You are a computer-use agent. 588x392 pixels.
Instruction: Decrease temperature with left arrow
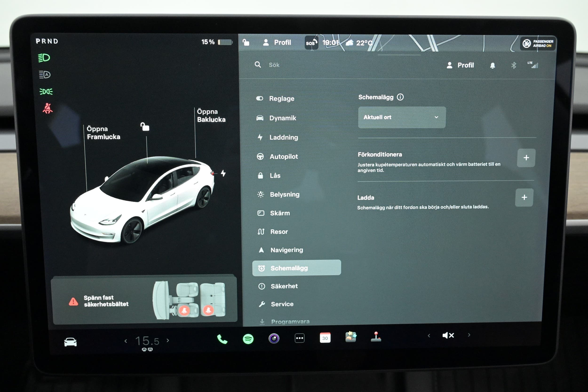coord(126,341)
